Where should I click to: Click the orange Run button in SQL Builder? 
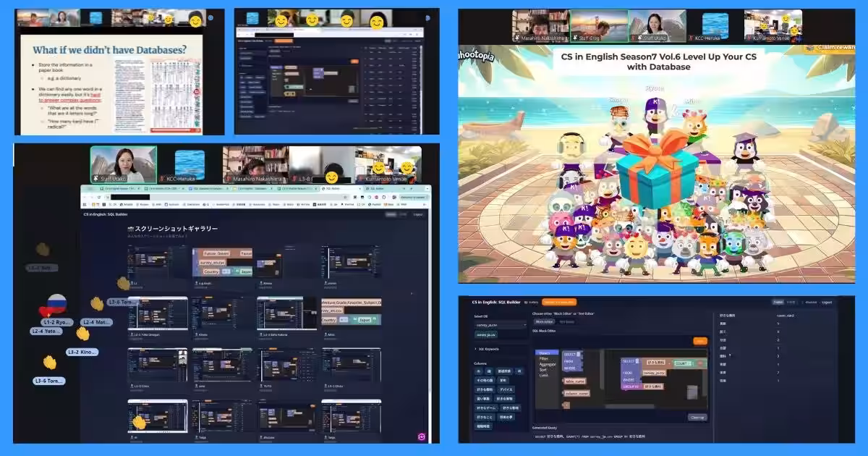(699, 340)
